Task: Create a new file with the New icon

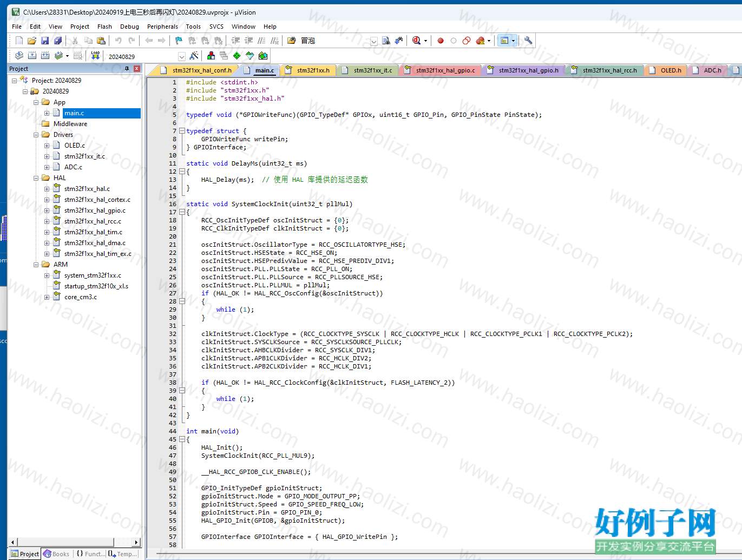Action: coord(19,41)
